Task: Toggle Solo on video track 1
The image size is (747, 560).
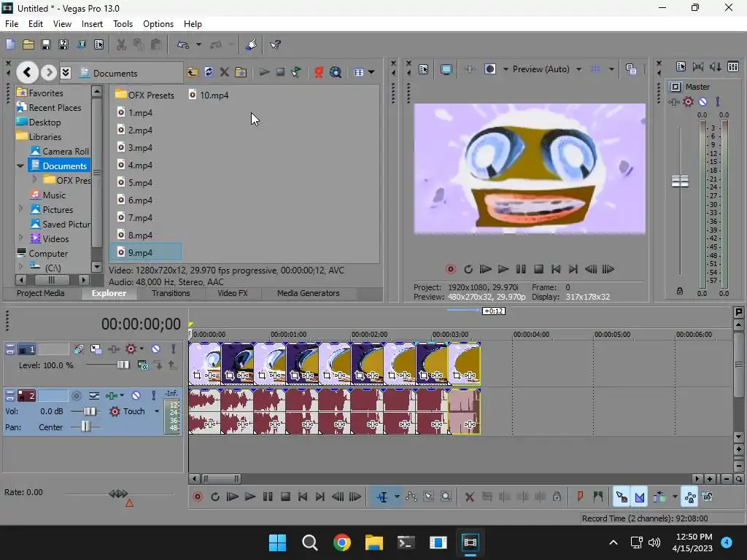Action: 174,349
